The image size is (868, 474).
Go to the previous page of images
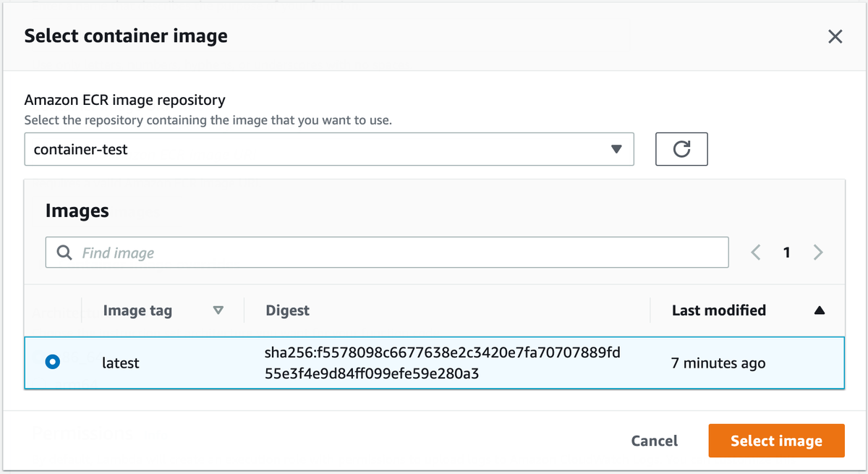756,252
